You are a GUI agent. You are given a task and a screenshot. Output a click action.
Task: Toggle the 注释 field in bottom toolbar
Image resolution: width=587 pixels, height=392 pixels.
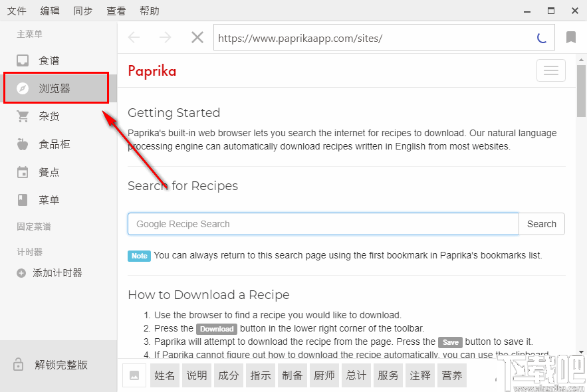[x=419, y=375]
